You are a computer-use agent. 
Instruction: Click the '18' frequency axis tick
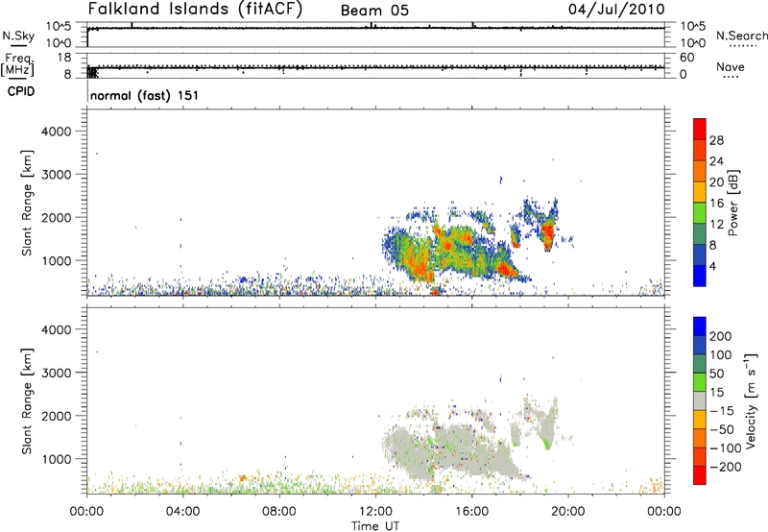pyautogui.click(x=64, y=58)
